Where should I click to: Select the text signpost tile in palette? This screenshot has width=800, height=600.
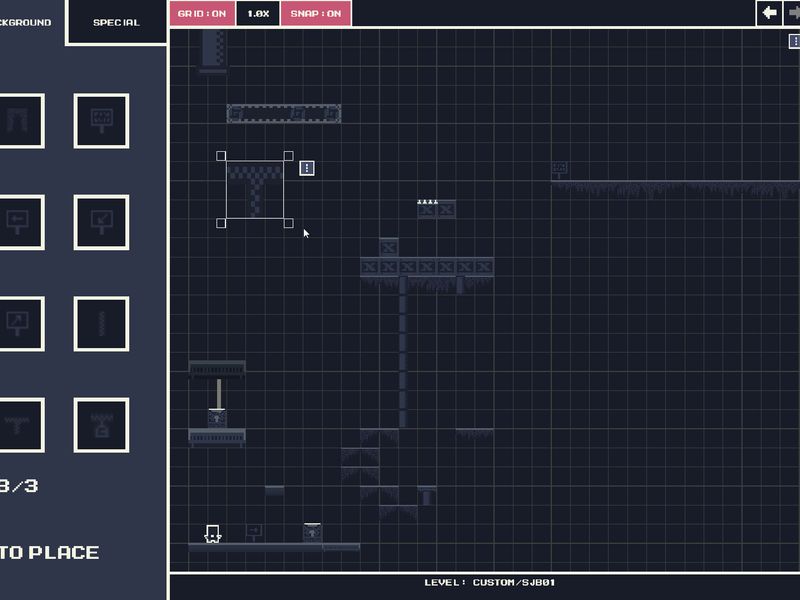click(102, 121)
